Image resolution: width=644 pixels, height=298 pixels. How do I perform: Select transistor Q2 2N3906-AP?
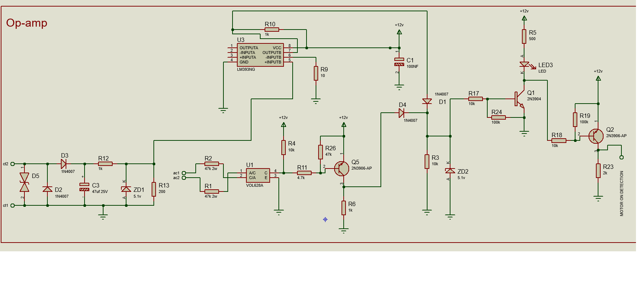click(596, 136)
